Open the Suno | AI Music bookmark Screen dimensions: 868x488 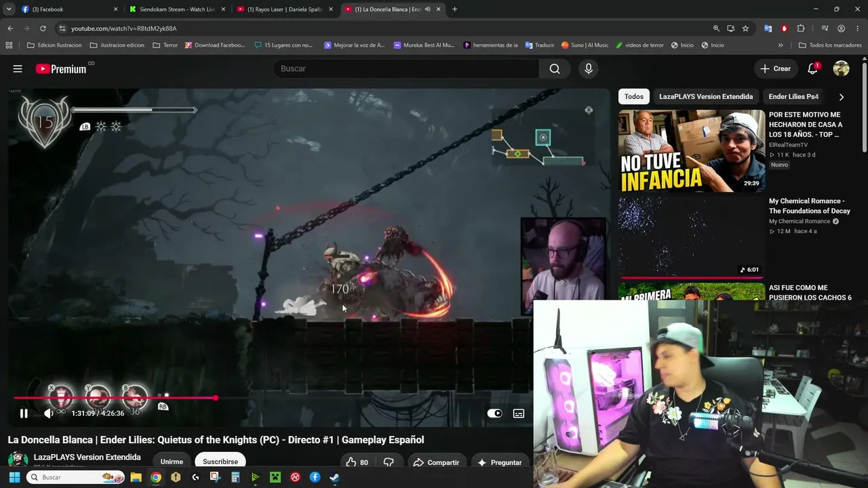pos(585,45)
